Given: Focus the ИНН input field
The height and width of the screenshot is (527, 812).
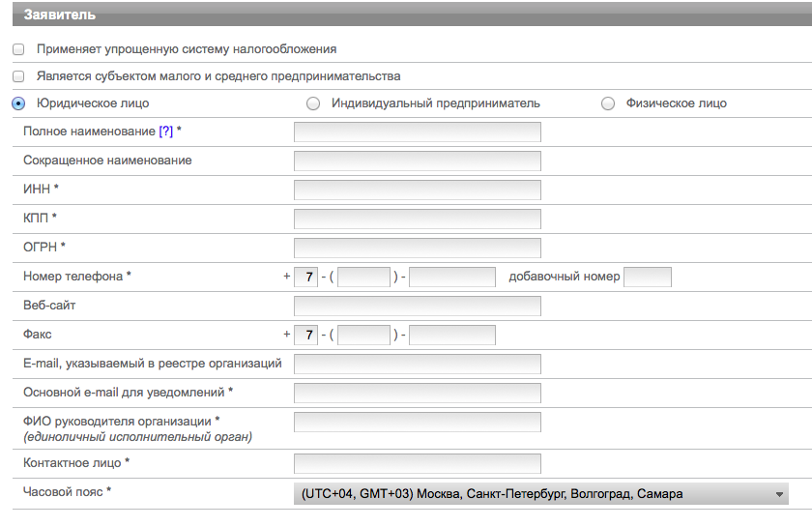Looking at the screenshot, I should [x=418, y=190].
